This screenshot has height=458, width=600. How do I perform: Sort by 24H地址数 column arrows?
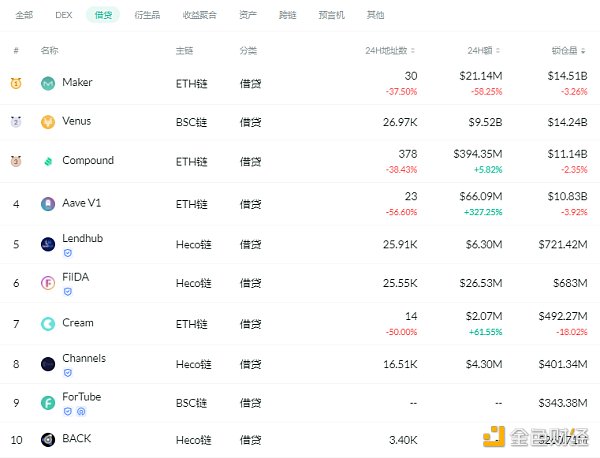click(414, 50)
